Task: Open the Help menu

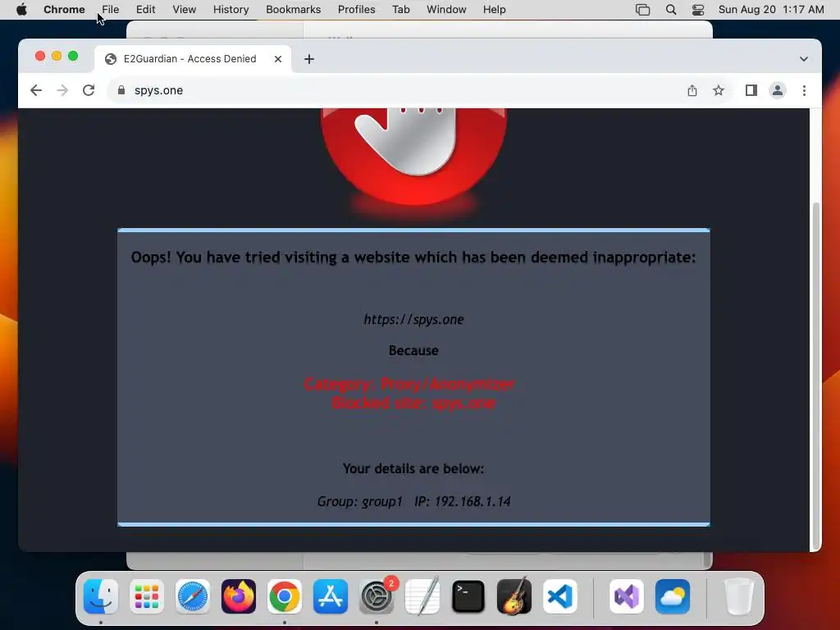Action: (494, 10)
